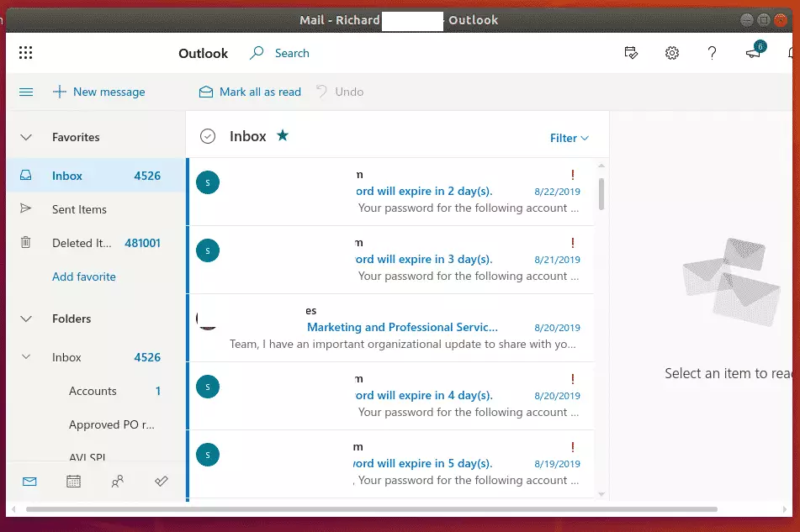Click sender avatar on 4 day(s) email

click(x=208, y=387)
